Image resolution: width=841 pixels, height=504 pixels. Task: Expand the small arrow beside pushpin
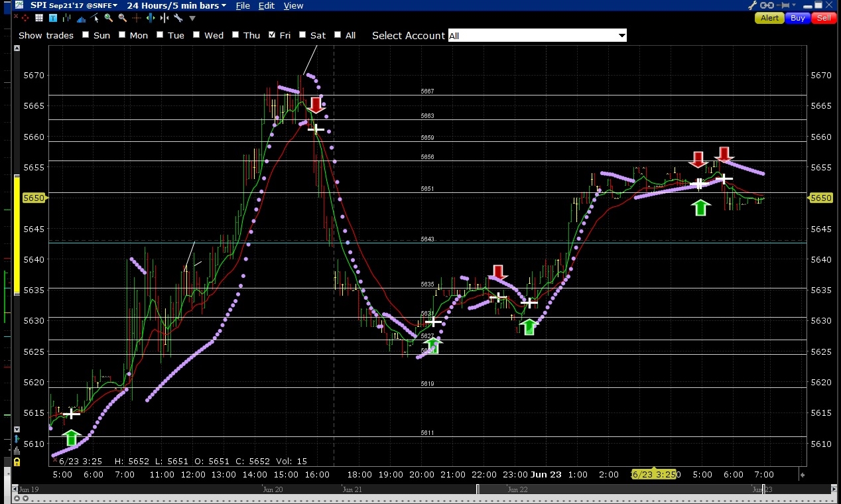(794, 5)
